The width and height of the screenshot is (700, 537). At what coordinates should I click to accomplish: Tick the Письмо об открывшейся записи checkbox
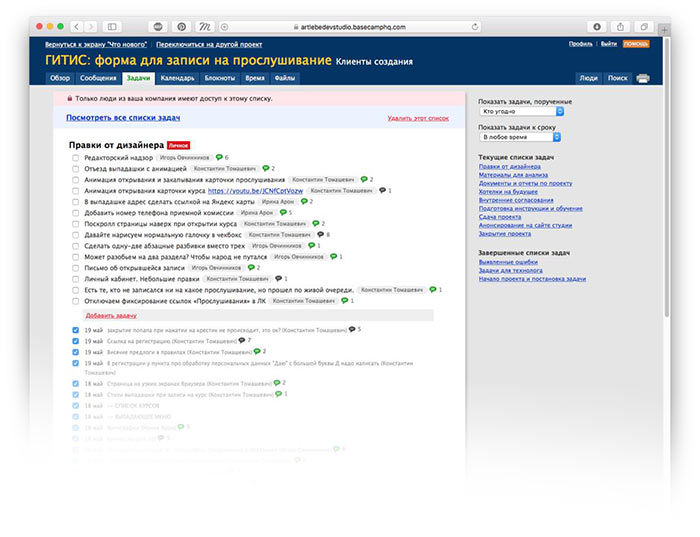(x=77, y=267)
